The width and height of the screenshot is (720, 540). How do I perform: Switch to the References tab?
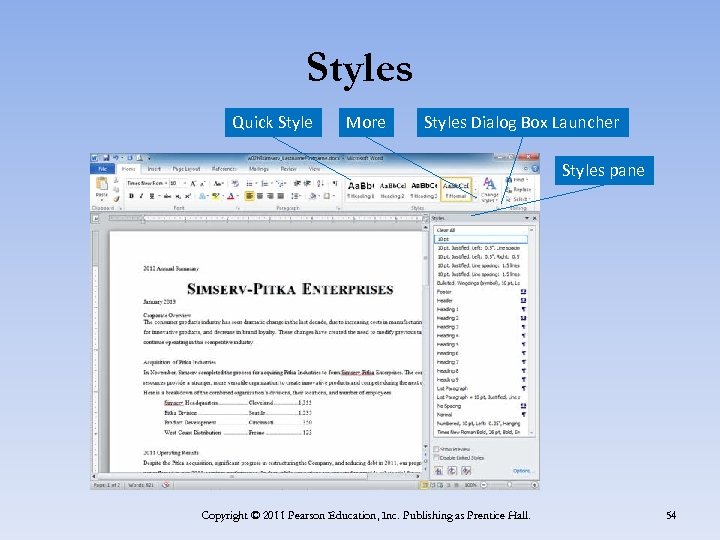224,169
